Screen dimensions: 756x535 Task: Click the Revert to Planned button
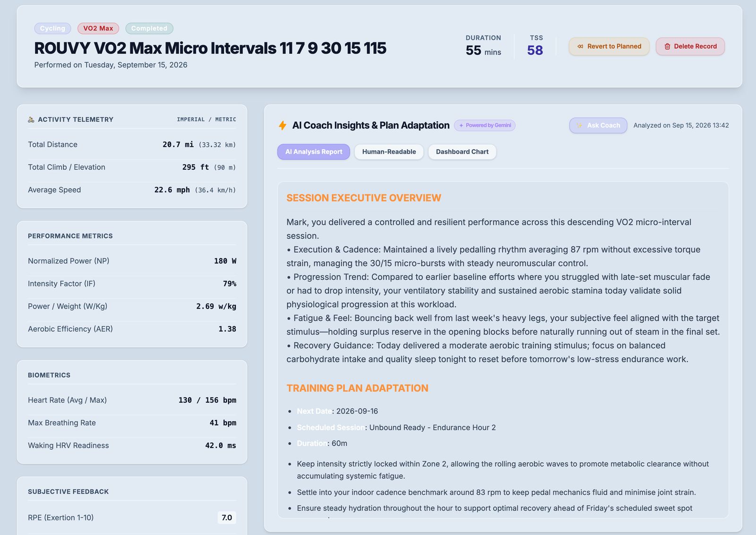[609, 46]
